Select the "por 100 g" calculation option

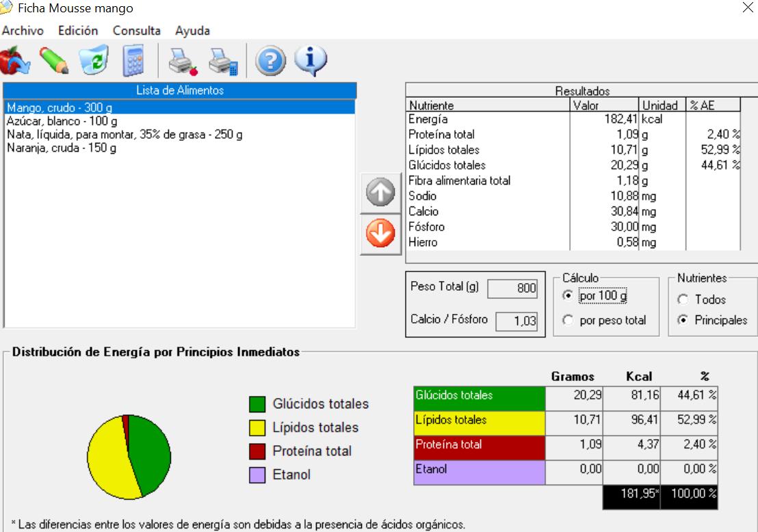tap(568, 296)
